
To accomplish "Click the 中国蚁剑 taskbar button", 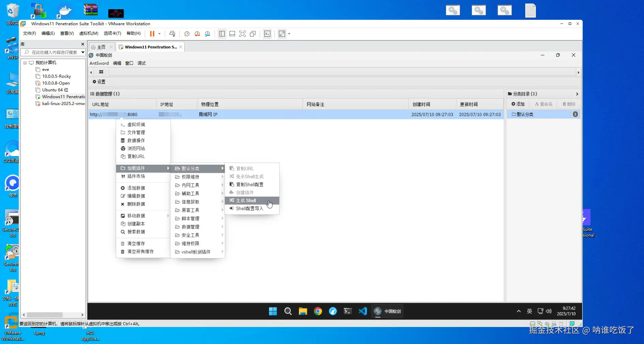I will [387, 311].
